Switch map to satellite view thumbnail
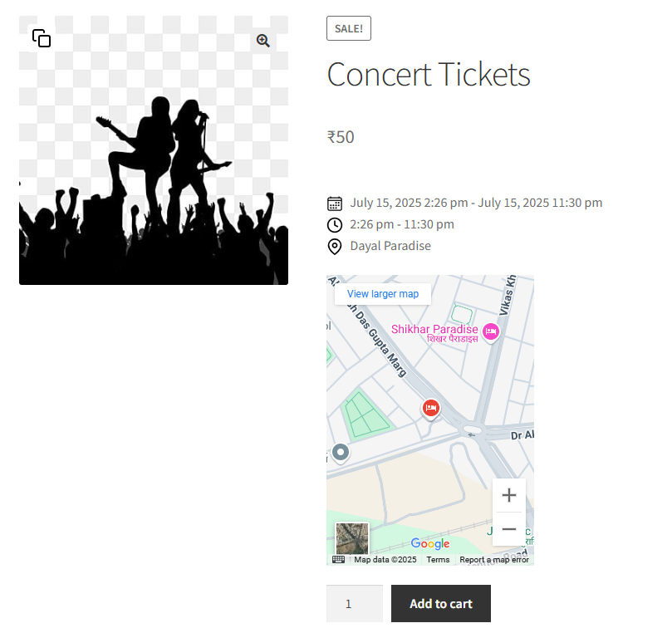This screenshot has height=633, width=672. (x=352, y=538)
